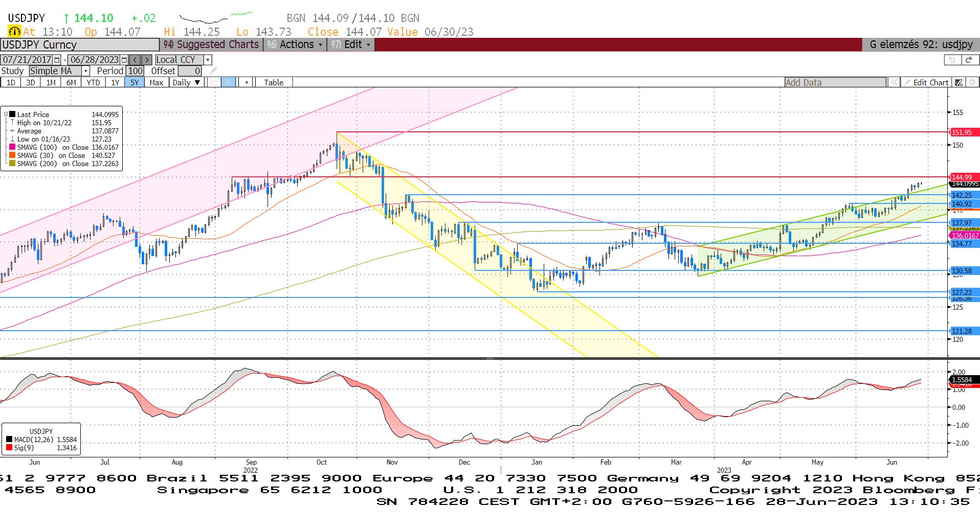Open the end date calendar picker
This screenshot has height=530, width=980.
(x=124, y=60)
